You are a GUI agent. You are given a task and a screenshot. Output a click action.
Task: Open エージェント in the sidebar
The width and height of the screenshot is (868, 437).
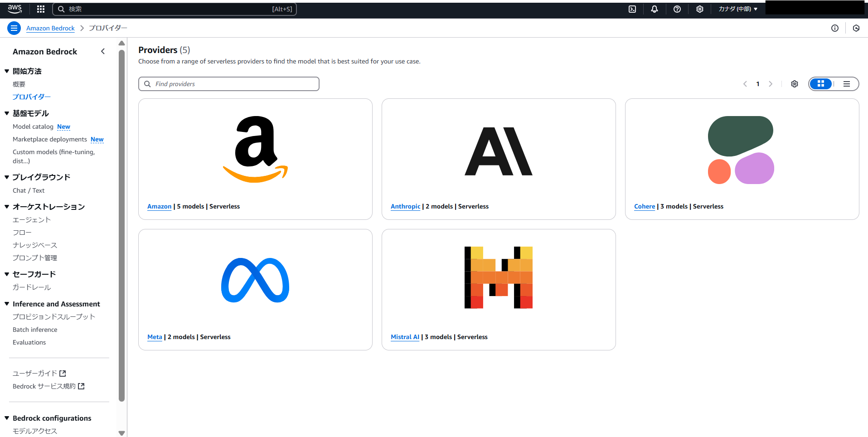point(32,220)
